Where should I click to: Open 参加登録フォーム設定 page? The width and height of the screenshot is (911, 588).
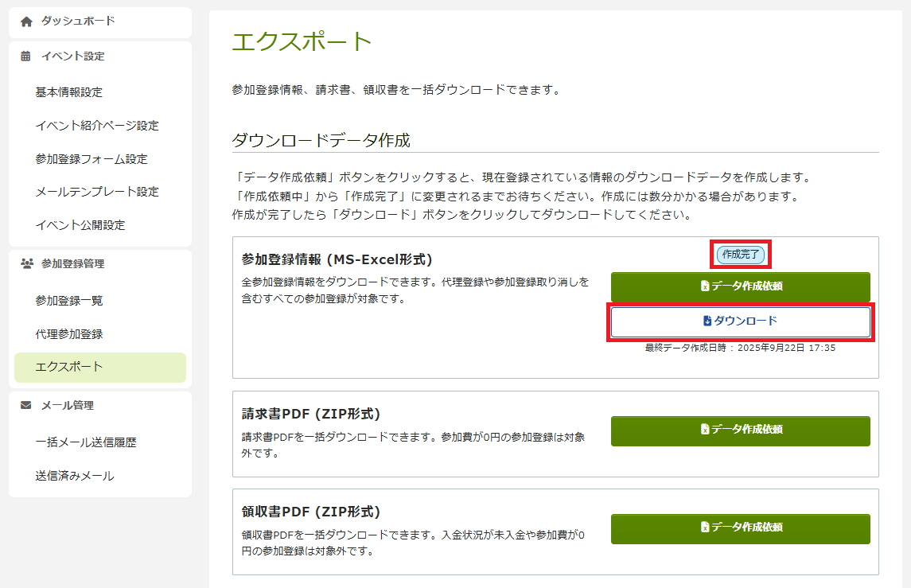pos(91,159)
